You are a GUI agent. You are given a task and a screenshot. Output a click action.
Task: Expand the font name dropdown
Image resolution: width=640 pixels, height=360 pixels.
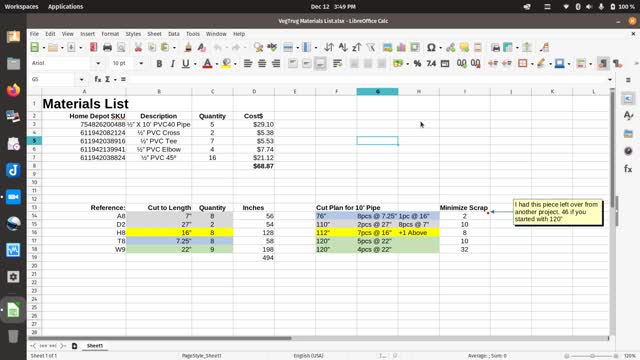tap(98, 63)
